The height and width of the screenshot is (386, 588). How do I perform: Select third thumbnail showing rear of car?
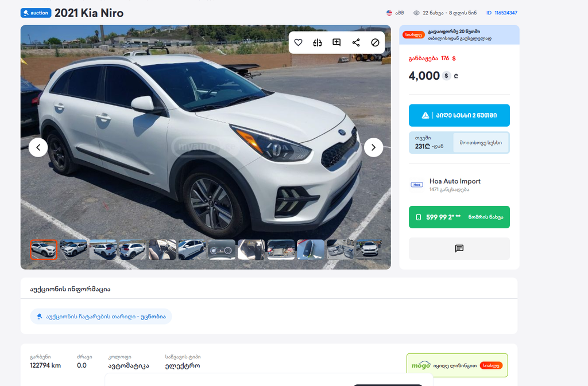click(103, 249)
